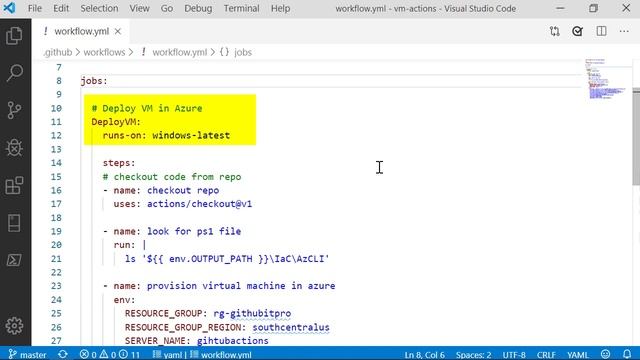Click the jobs: line in editor
The image size is (640, 360).
(x=94, y=81)
